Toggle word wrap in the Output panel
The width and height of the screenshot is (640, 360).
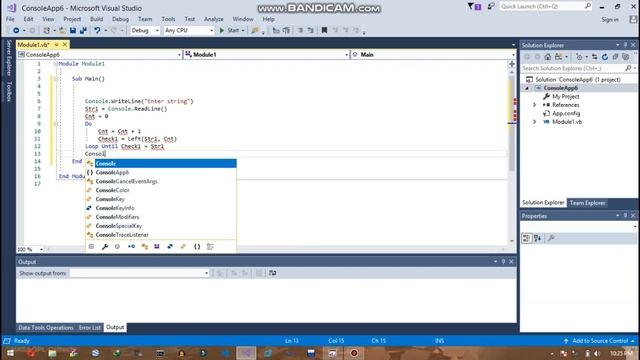(x=272, y=273)
